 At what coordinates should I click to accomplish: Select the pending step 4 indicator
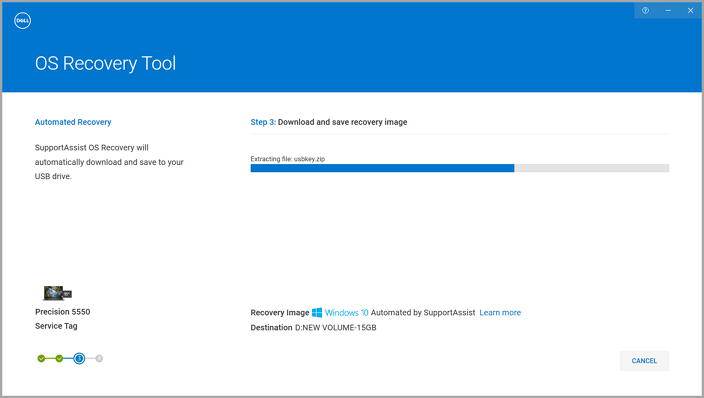tap(99, 358)
